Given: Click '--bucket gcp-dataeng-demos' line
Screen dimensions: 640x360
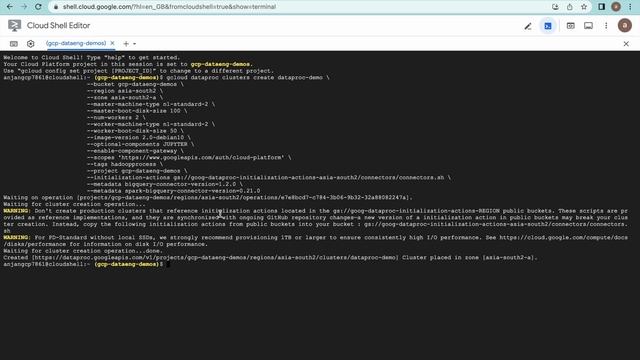Looking at the screenshot, I should tap(135, 84).
